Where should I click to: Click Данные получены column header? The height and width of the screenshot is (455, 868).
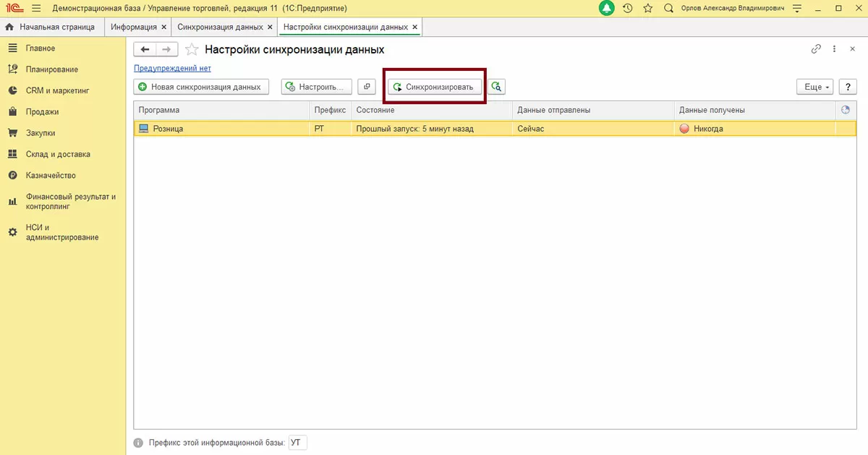click(755, 110)
